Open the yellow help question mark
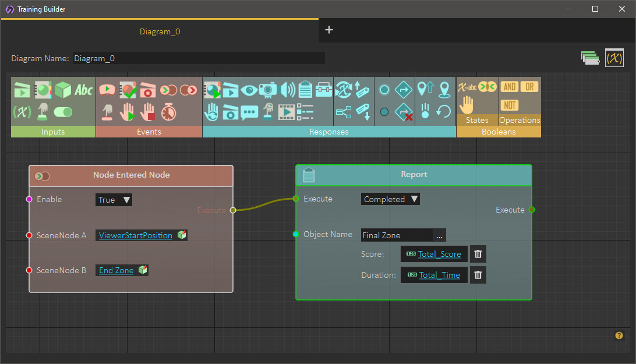 [x=619, y=335]
